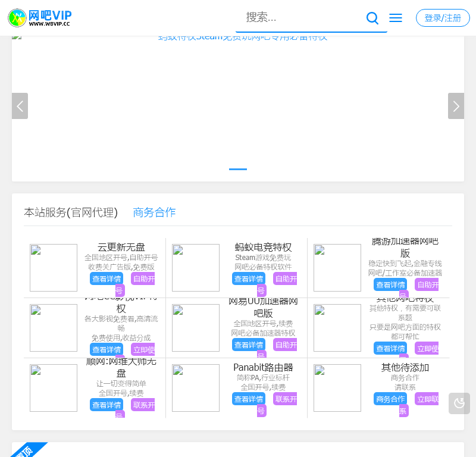Viewport: 476px width, 457px height.
Task: Click 查看详情 under 蚂蚁电竞特权
Action: [249, 278]
